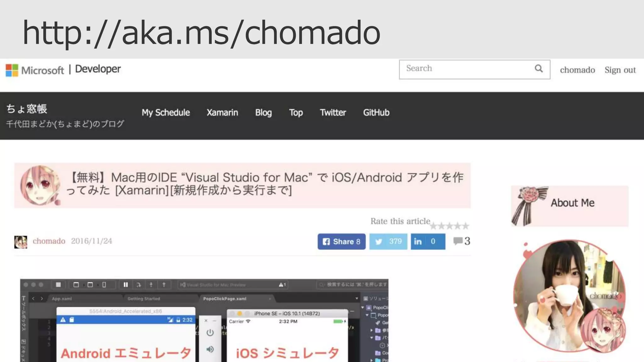The width and height of the screenshot is (644, 362).
Task: Click the search magnifier icon
Action: 539,69
